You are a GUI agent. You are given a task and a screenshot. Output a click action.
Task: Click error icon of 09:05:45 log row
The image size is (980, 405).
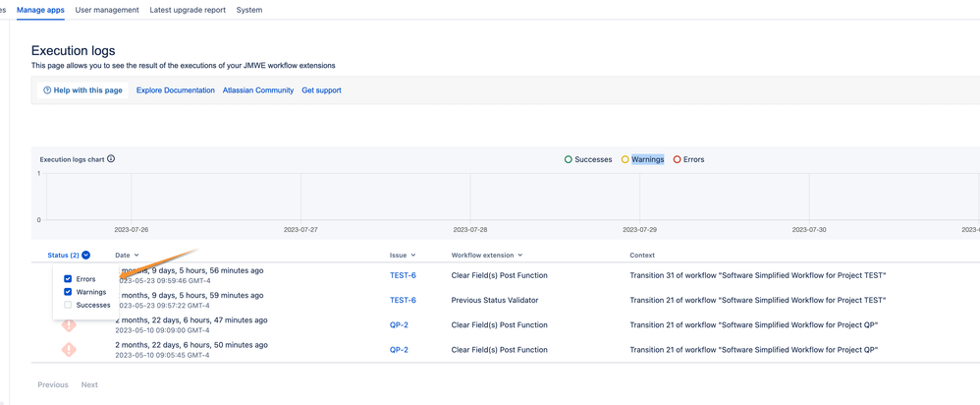(69, 349)
